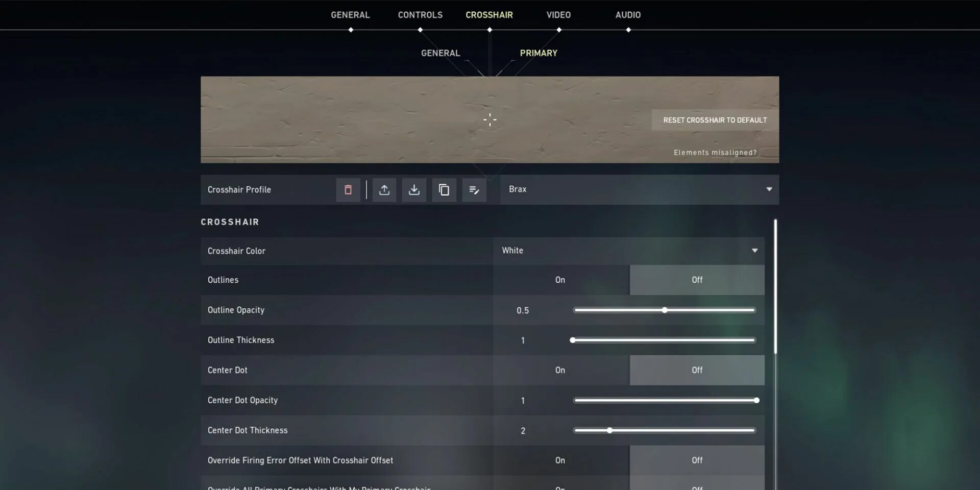Viewport: 980px width, 490px height.
Task: Turn Outlines Off
Action: point(697,280)
